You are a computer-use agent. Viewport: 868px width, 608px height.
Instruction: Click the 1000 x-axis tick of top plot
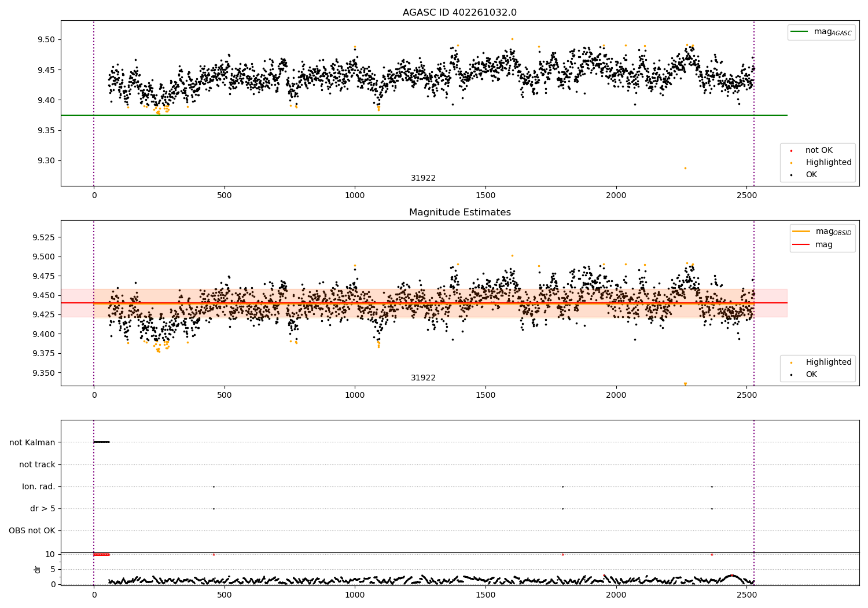(355, 195)
